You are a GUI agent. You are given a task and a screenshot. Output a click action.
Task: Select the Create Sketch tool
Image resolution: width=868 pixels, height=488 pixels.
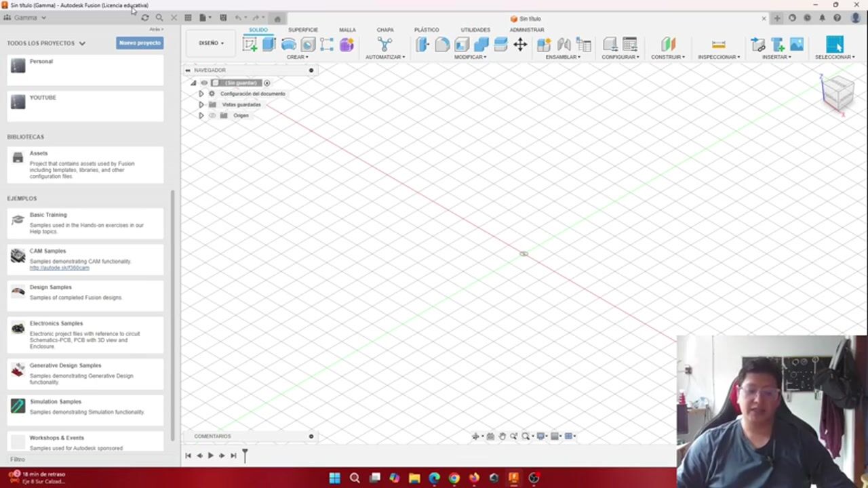click(x=250, y=45)
